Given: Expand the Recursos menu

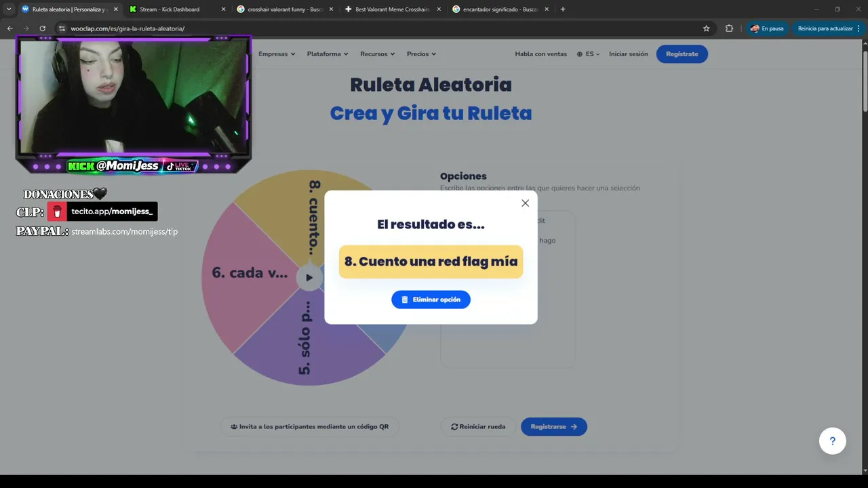Looking at the screenshot, I should [x=377, y=54].
